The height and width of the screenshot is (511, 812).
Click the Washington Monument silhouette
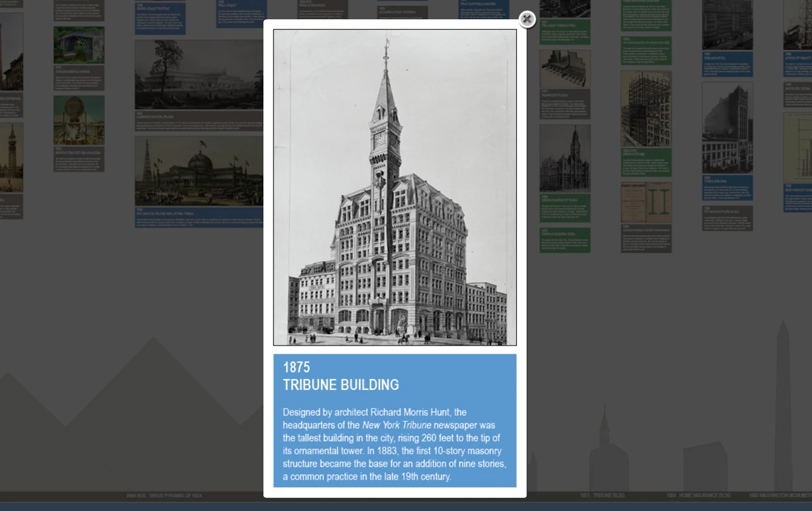pyautogui.click(x=783, y=412)
